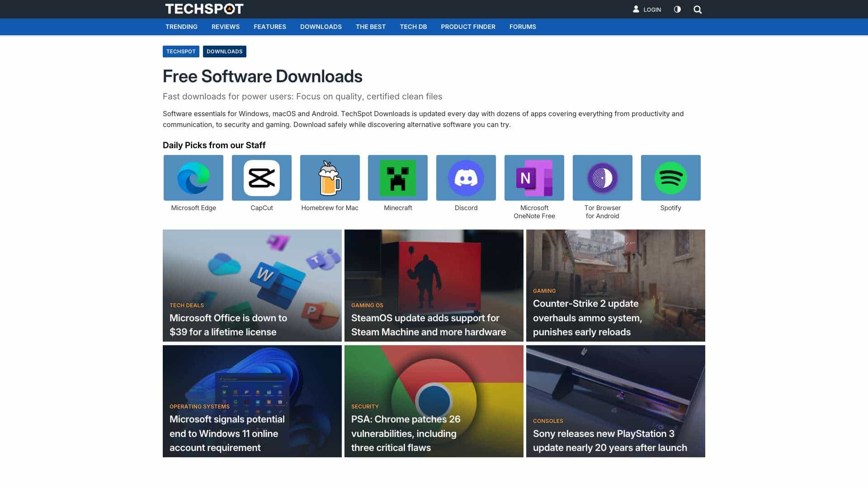Open the Homebrew for Mac beer mug icon

point(330,178)
